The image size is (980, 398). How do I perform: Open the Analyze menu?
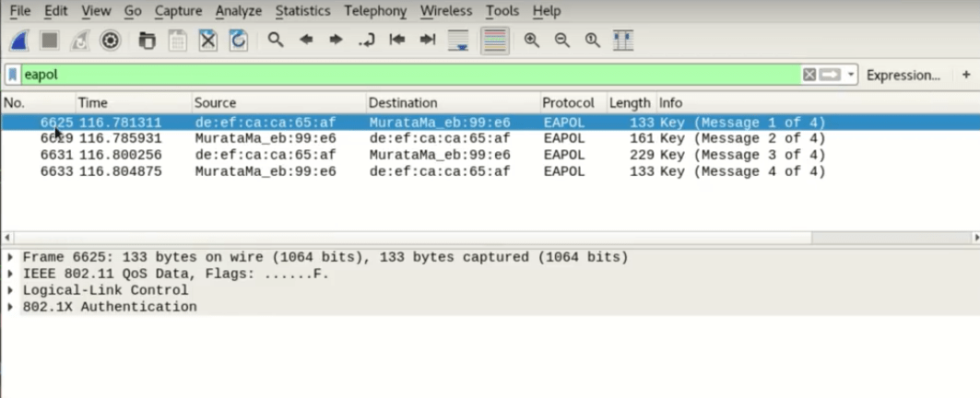239,11
